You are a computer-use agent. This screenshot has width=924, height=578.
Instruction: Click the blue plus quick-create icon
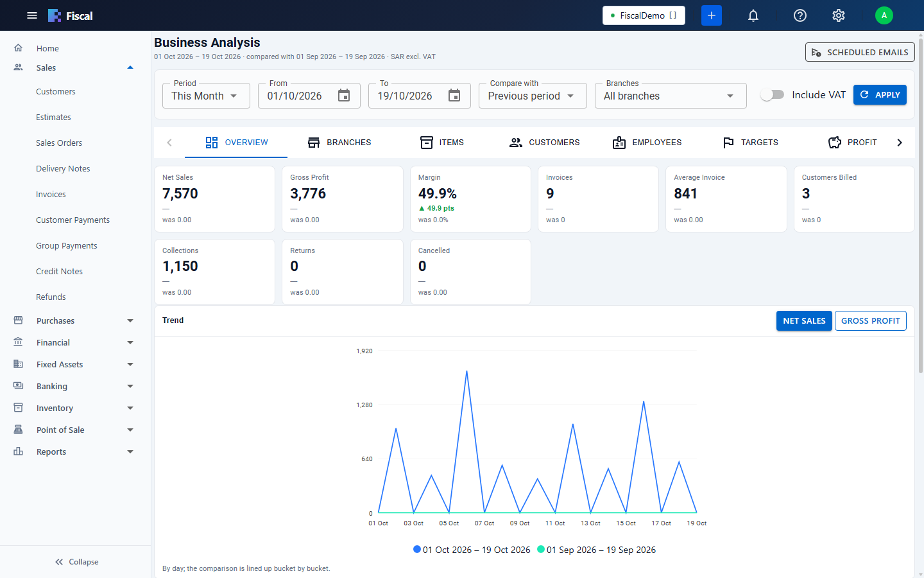(712, 15)
